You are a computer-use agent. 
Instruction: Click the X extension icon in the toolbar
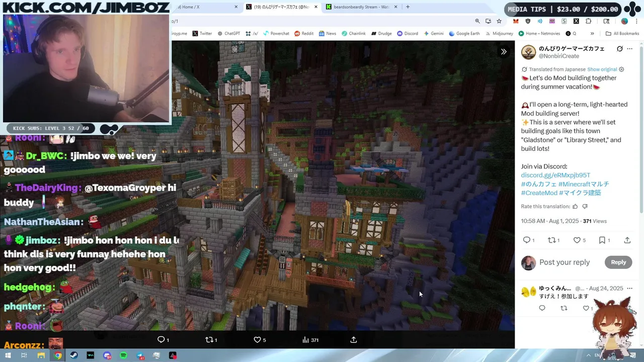pos(576,21)
